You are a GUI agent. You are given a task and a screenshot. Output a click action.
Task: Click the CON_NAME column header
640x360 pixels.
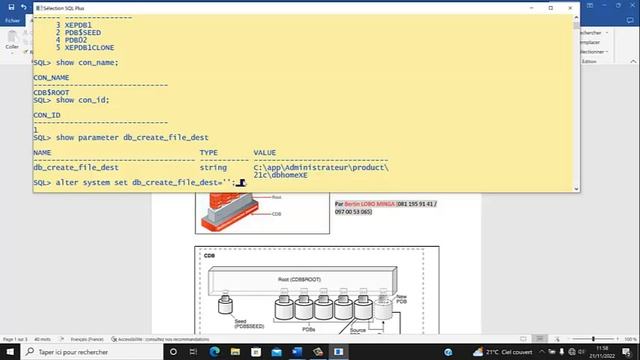point(51,78)
